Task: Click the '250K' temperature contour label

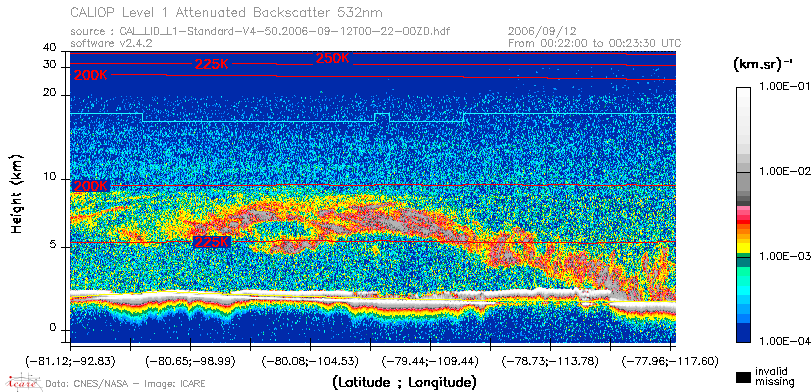Action: tap(333, 58)
